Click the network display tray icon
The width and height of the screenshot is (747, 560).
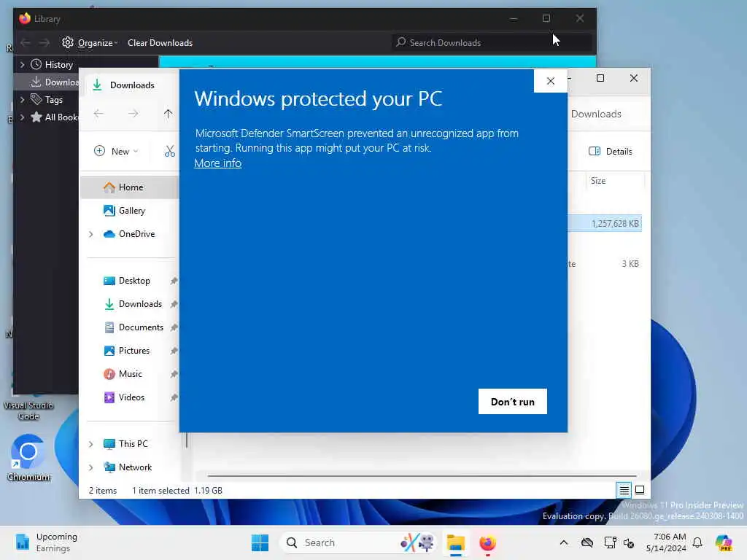[610, 542]
